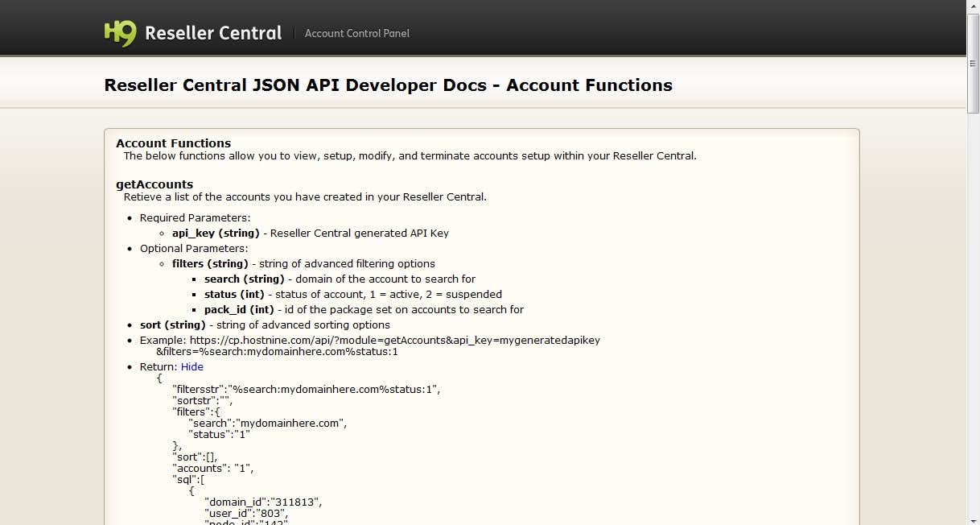Click the scrollbar up arrow
980x525 pixels.
click(973, 6)
